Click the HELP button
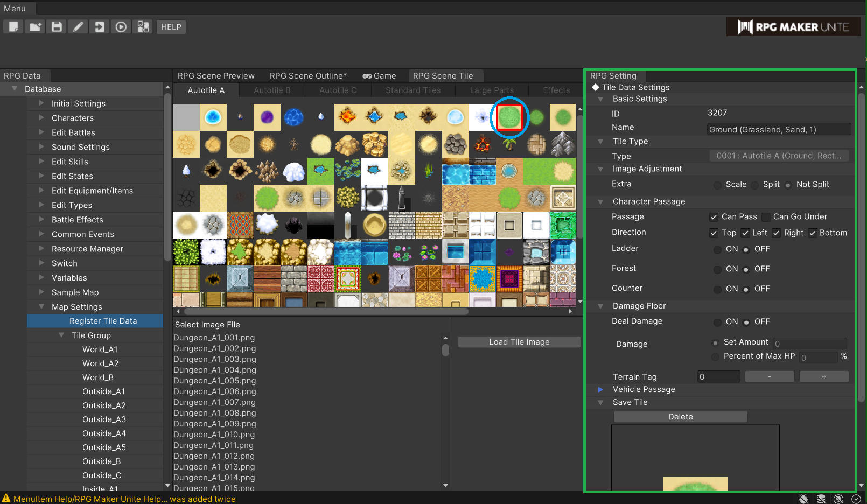This screenshot has width=867, height=504. click(171, 27)
